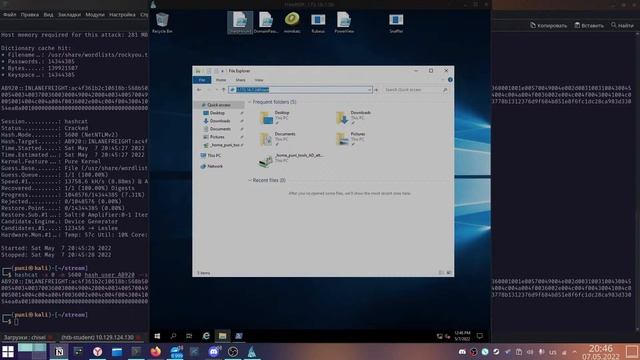Select the Snaffler desktop shortcut
This screenshot has width=640, height=360.
[x=396, y=22]
